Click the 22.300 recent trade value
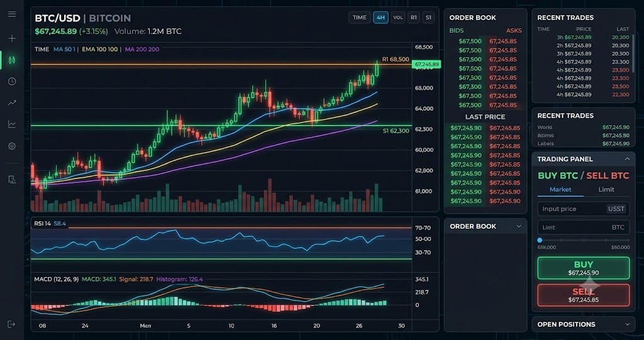Viewport: 644px width, 340px height. pos(621,94)
